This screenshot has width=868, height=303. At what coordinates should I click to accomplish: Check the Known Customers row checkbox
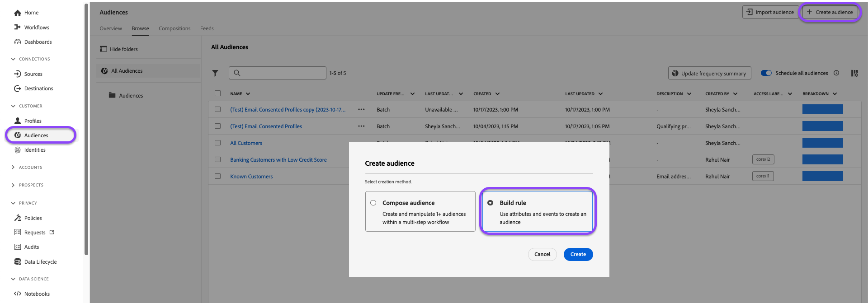coord(217,176)
